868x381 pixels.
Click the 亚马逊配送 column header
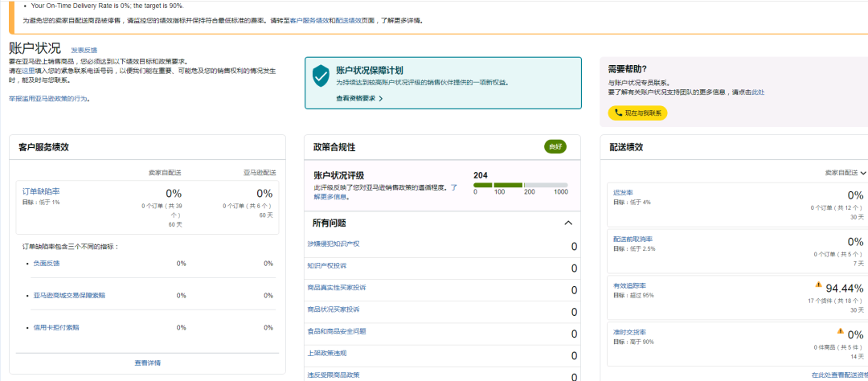point(259,173)
